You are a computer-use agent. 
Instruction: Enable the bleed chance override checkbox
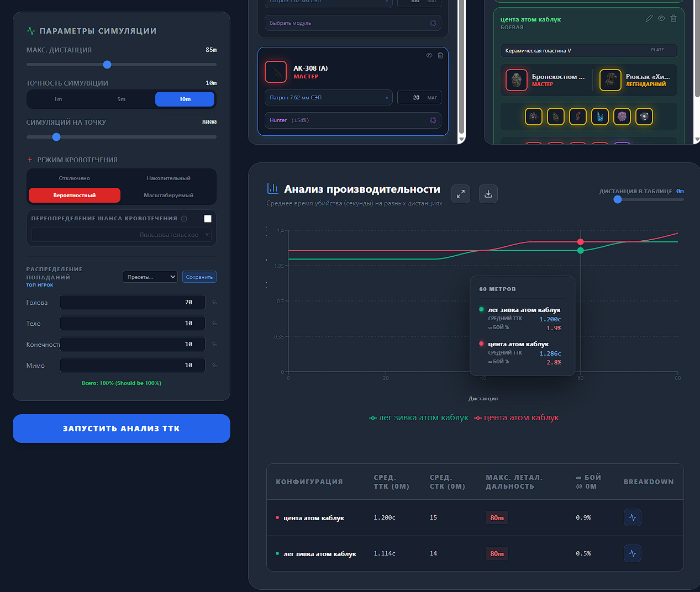coord(208,219)
